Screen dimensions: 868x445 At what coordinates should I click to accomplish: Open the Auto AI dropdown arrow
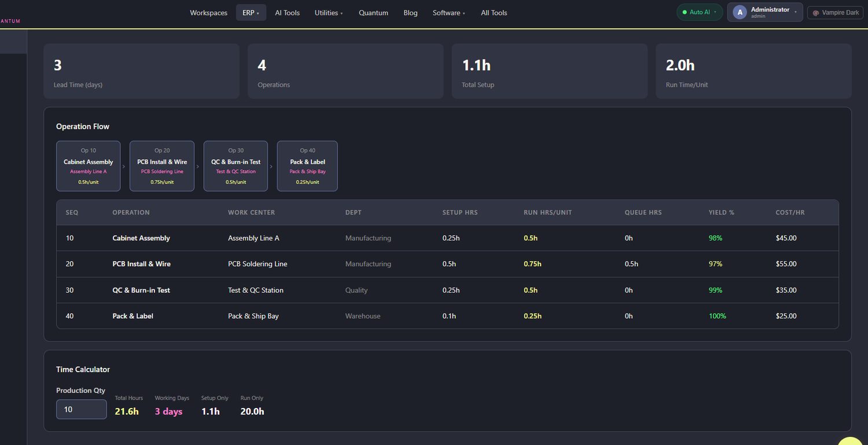click(x=715, y=12)
